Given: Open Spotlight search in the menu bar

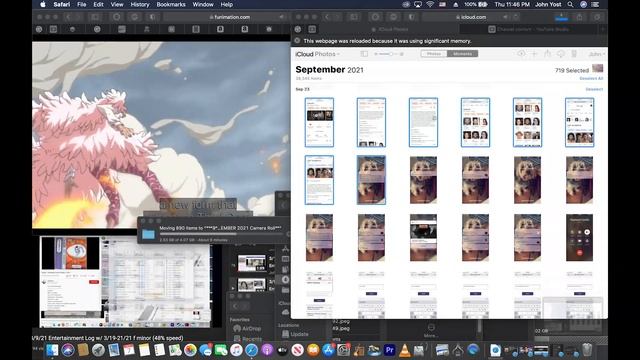Looking at the screenshot, I should pos(570,4).
